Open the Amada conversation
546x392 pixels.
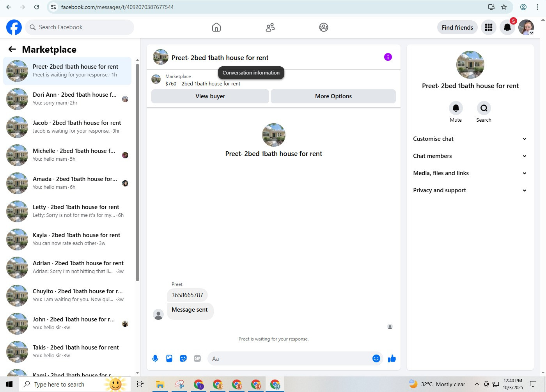(67, 183)
